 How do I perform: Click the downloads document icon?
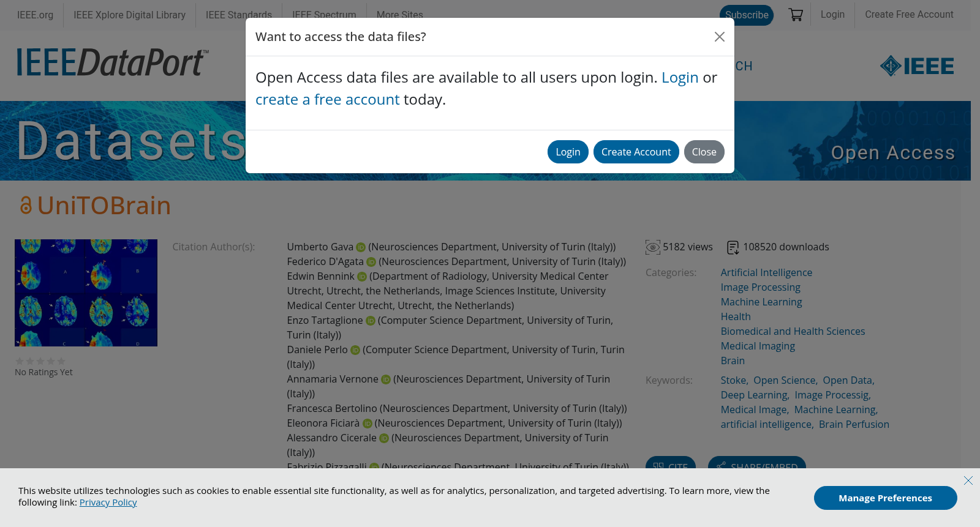click(x=733, y=247)
